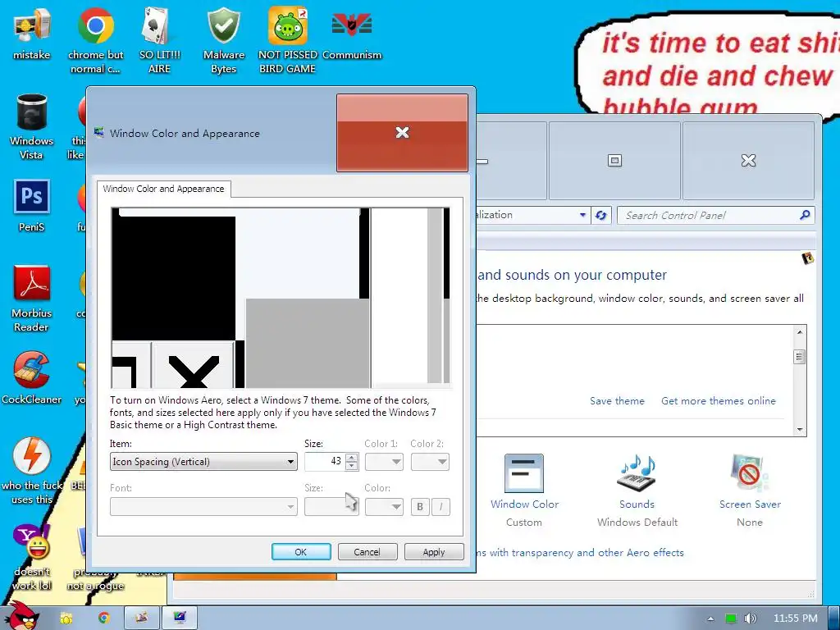
Task: Open the Font name dropdown
Action: pos(203,507)
